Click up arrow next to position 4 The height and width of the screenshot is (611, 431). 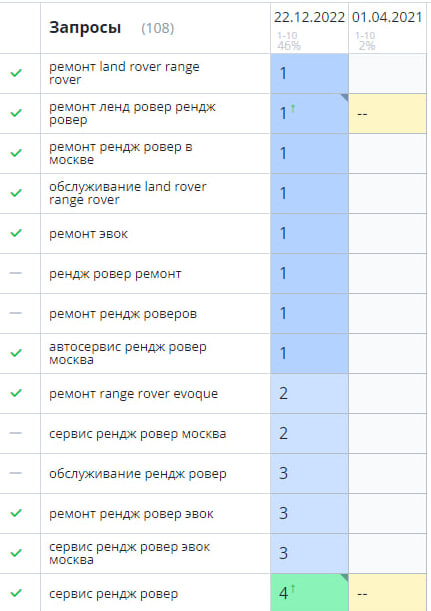coord(293,589)
